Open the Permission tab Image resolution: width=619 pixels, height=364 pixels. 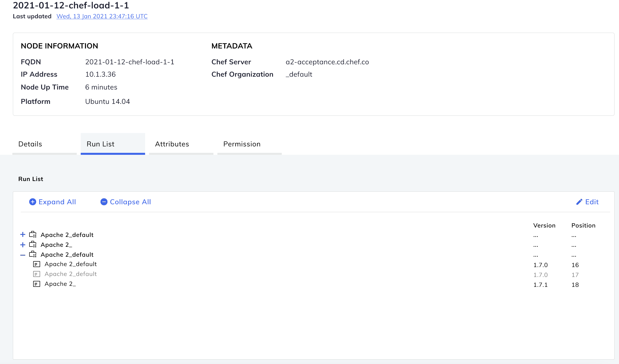(250, 144)
